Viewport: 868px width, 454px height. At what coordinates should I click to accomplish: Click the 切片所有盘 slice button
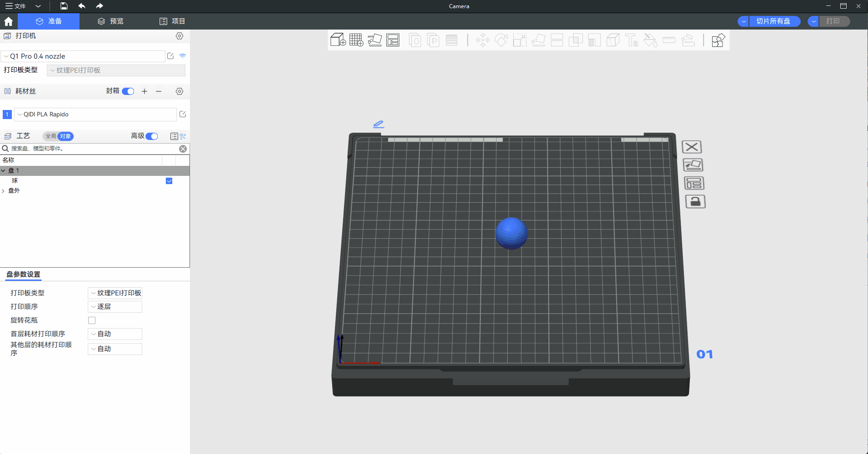pos(773,21)
